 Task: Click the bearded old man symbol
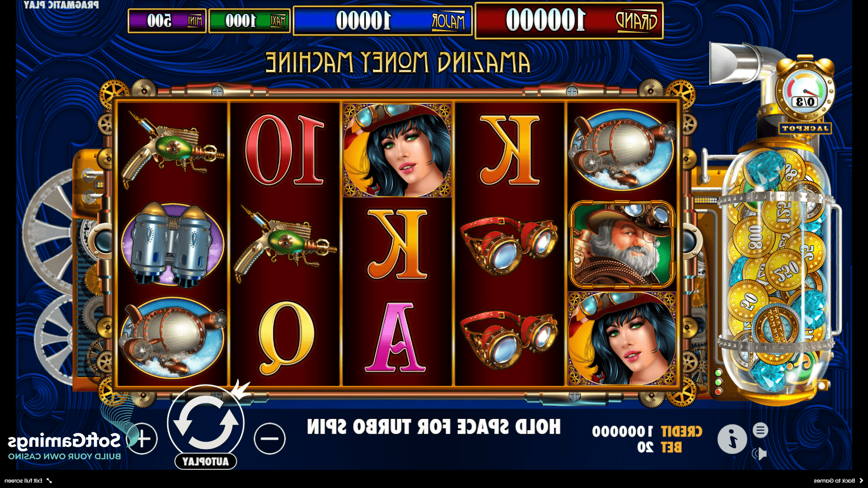point(622,244)
